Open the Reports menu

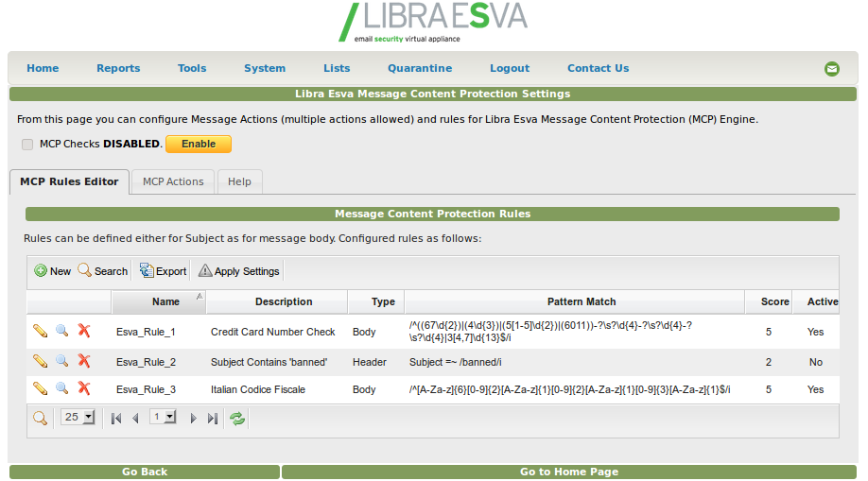[x=118, y=68]
